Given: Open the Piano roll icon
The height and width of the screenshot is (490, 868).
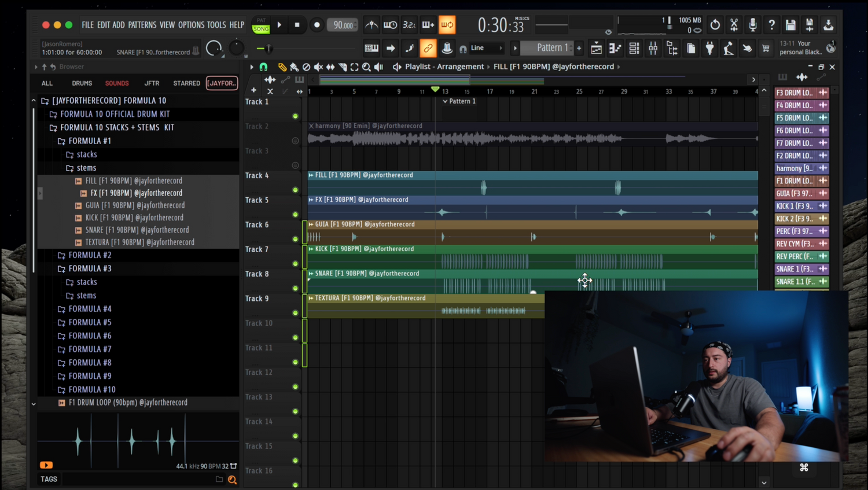Looking at the screenshot, I should coord(615,49).
